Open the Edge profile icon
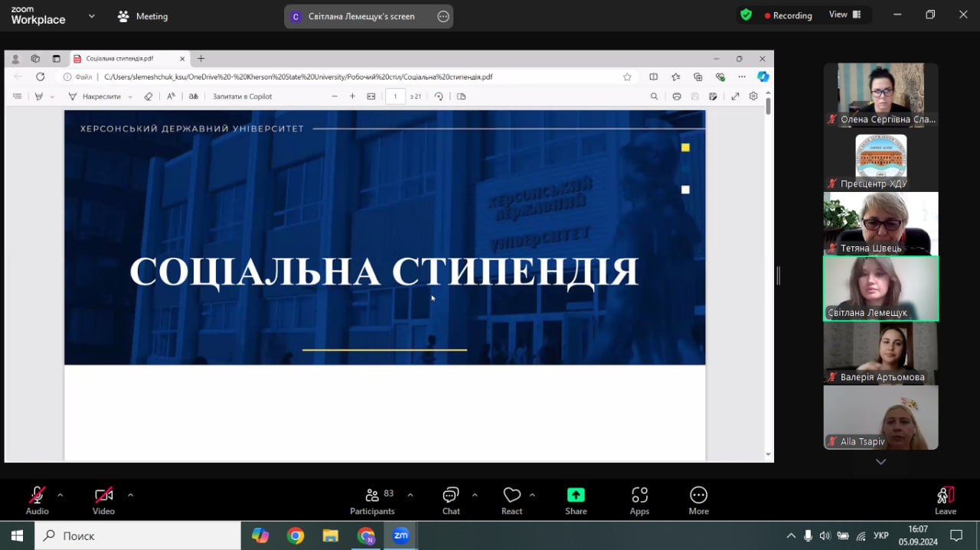Image resolution: width=980 pixels, height=550 pixels. point(15,59)
